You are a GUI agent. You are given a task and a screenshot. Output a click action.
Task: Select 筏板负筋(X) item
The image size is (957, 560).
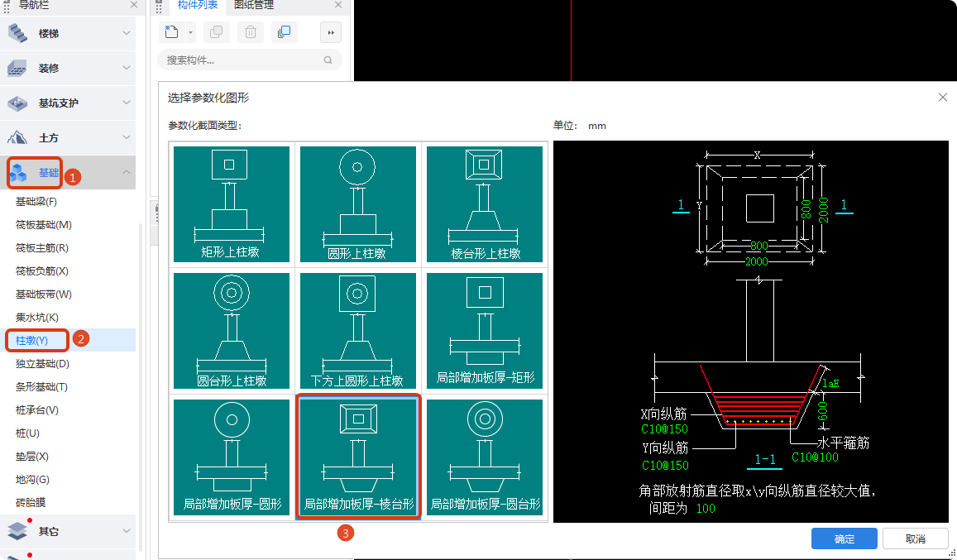point(41,271)
